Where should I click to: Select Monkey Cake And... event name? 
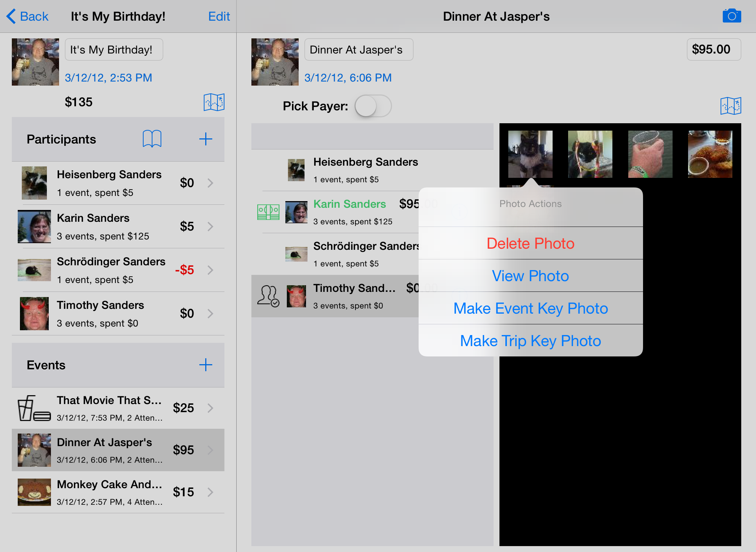point(109,484)
